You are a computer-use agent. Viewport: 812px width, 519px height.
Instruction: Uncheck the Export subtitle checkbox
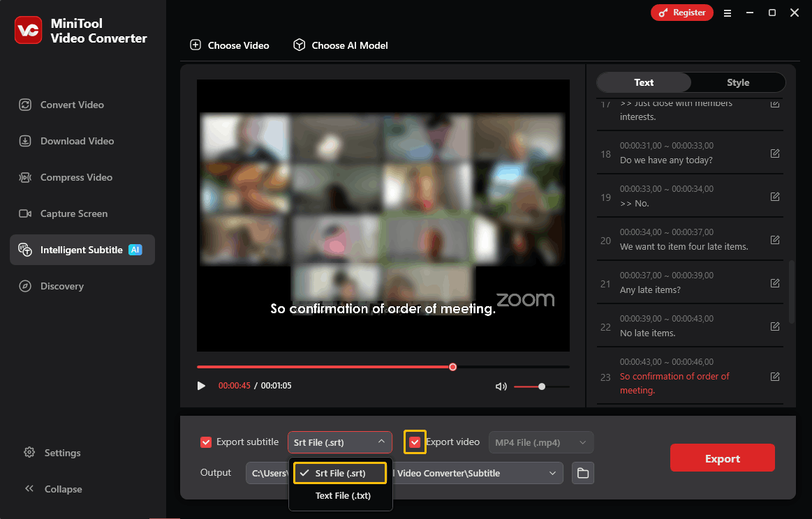click(x=206, y=442)
